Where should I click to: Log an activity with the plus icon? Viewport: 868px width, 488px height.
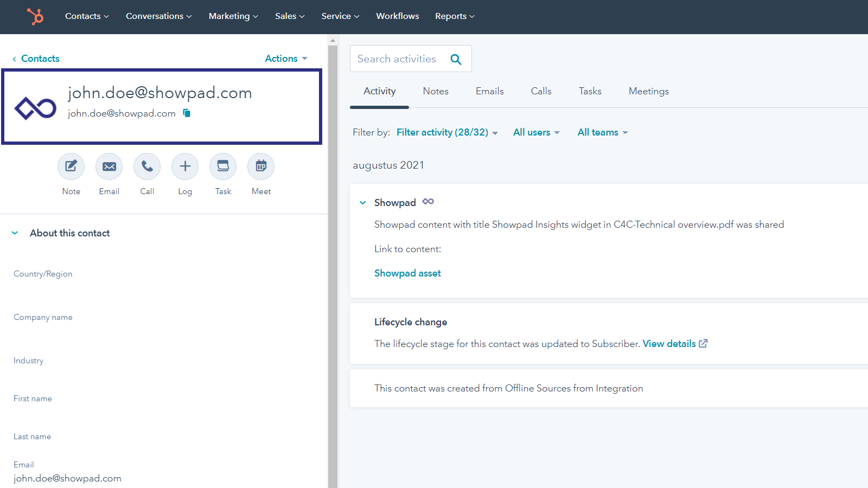(185, 166)
